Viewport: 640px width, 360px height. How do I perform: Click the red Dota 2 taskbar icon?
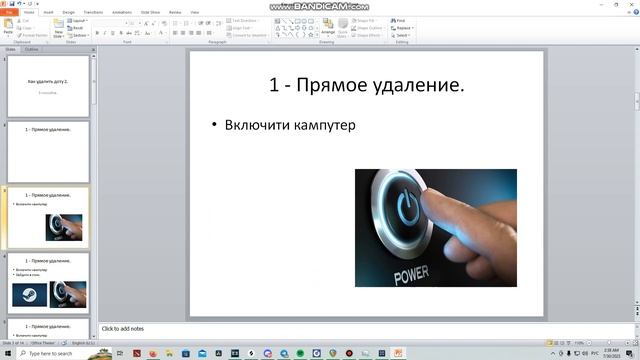point(137,353)
